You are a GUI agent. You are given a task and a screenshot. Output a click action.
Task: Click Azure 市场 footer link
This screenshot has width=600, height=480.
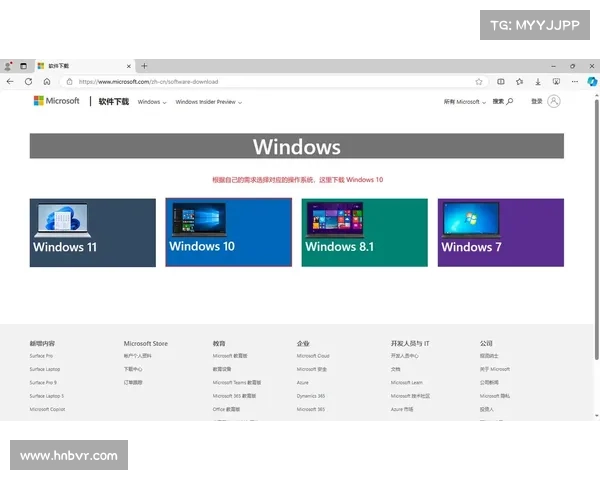pyautogui.click(x=402, y=409)
